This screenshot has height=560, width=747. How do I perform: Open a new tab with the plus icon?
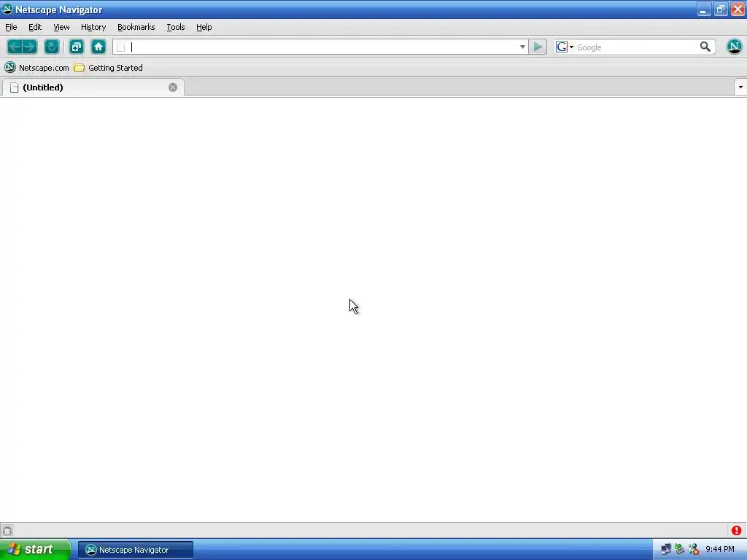[x=76, y=47]
